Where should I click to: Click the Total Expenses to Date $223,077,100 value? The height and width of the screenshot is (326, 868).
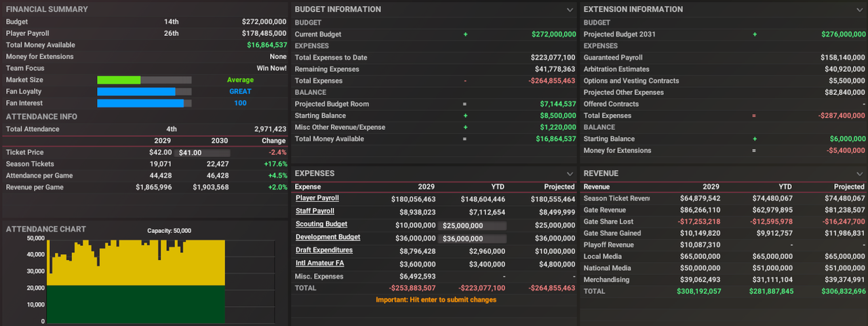pos(553,58)
